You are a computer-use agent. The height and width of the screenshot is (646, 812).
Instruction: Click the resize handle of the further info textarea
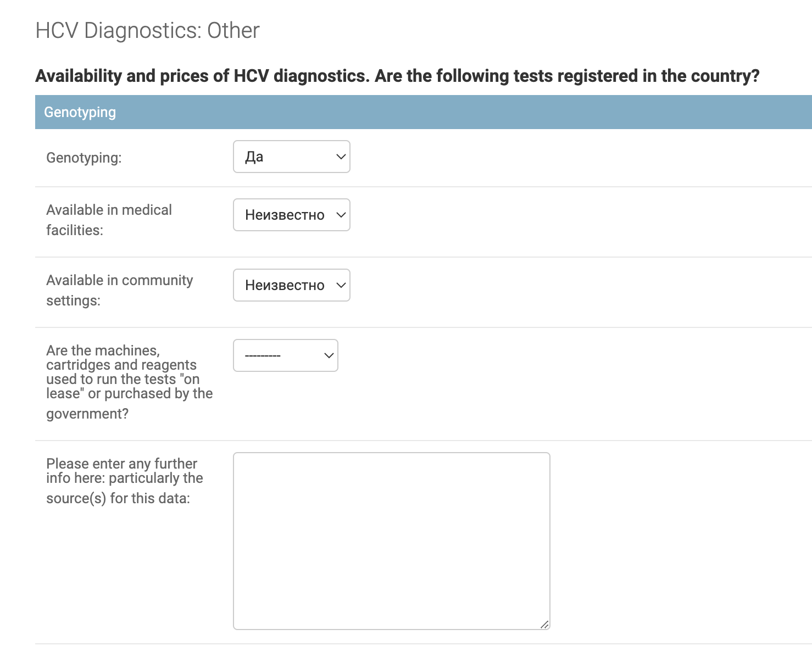544,624
